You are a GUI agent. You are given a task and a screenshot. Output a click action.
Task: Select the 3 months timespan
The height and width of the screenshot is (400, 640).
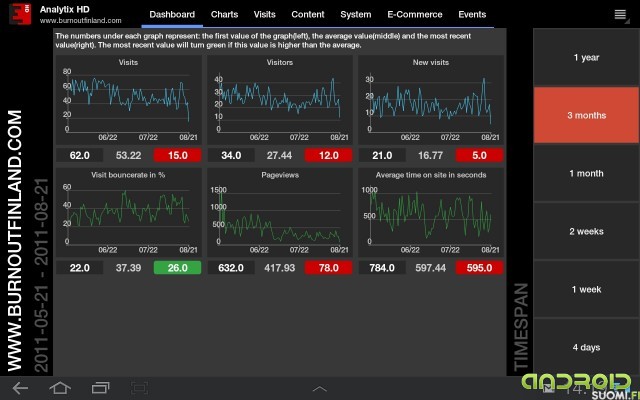click(586, 115)
